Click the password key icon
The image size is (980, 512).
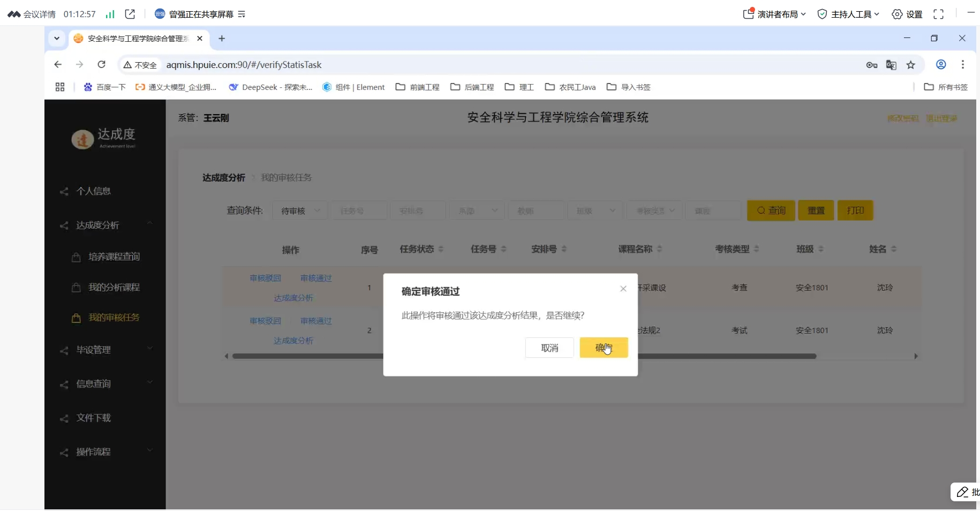pos(871,65)
